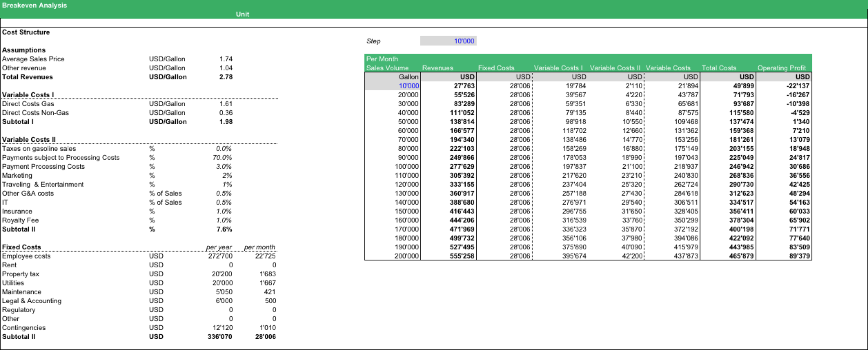Select the Average Sales Price value 1.74
The width and height of the screenshot is (868, 350).
226,59
